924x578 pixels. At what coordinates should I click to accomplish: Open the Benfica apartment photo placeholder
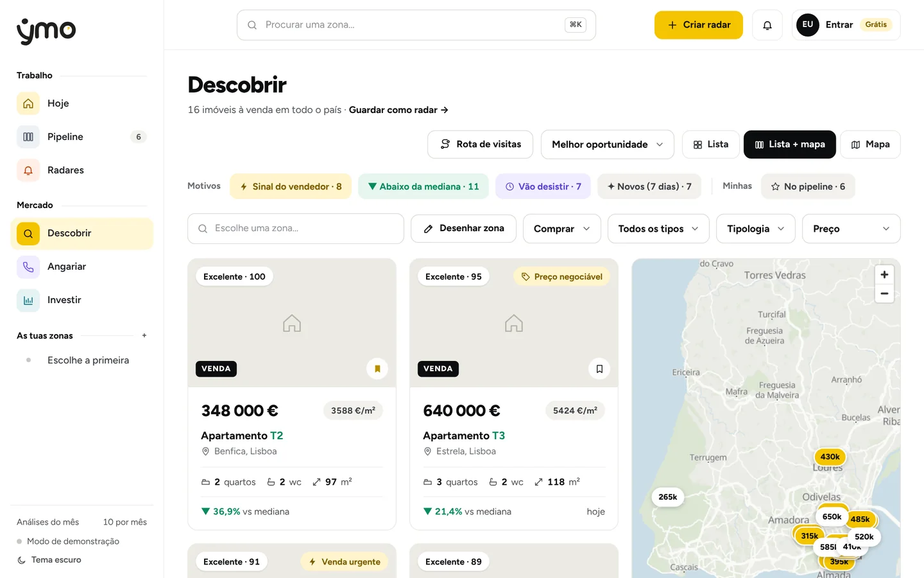pyautogui.click(x=292, y=323)
